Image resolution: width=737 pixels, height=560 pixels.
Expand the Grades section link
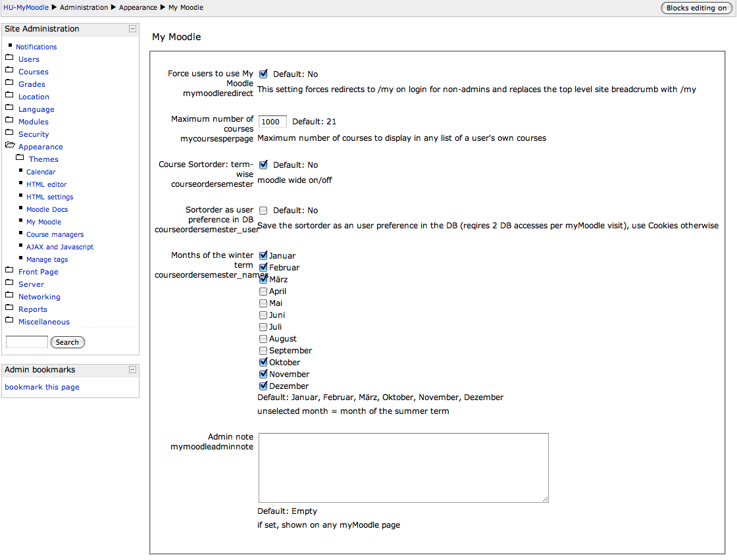coord(32,84)
